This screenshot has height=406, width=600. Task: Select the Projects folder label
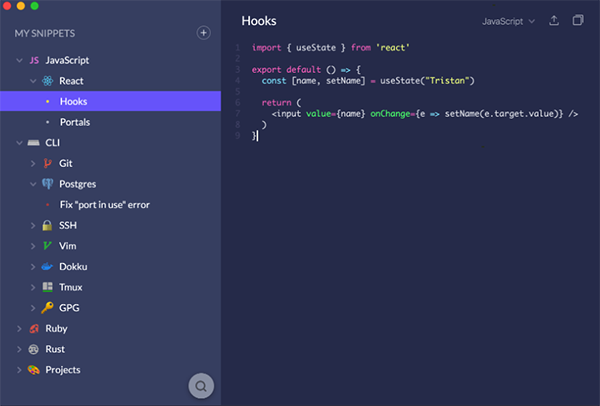pyautogui.click(x=63, y=370)
